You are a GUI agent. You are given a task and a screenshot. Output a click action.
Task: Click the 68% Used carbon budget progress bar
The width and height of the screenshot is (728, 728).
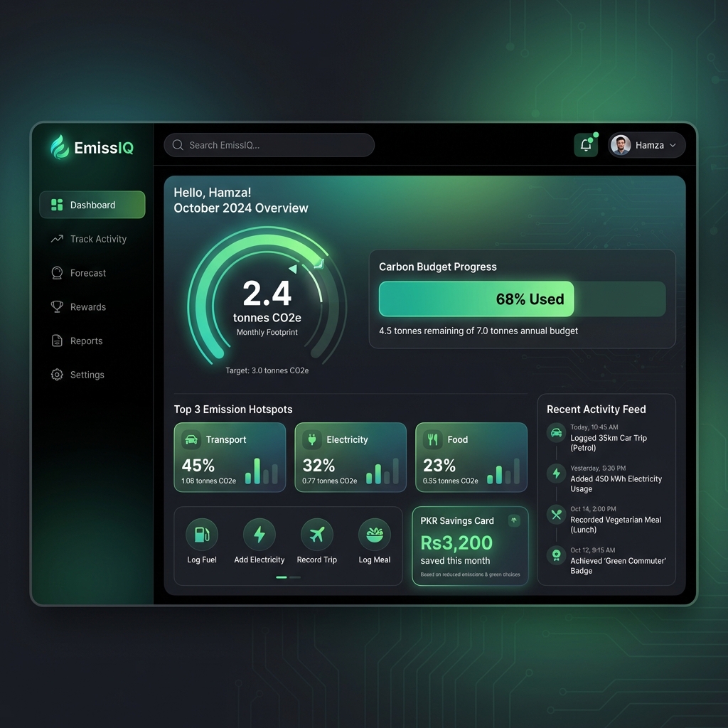(476, 299)
